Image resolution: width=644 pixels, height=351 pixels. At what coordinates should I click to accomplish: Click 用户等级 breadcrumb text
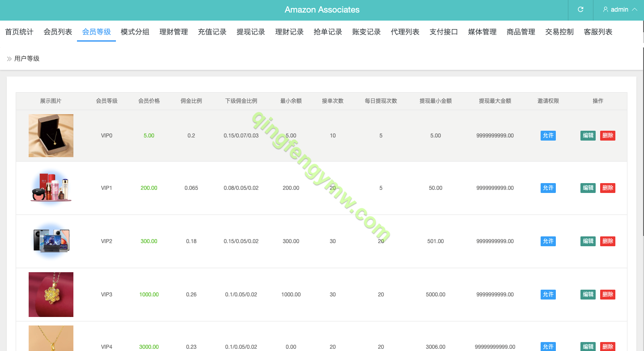coord(27,59)
